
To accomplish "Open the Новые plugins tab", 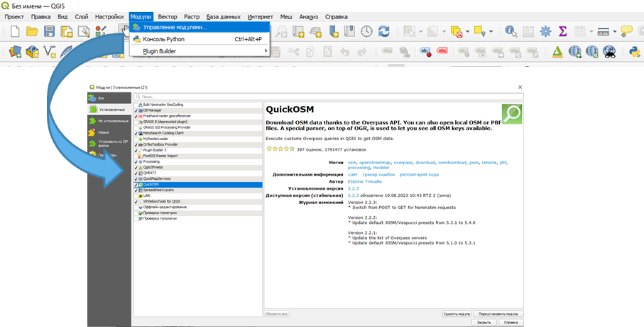I will [x=109, y=132].
